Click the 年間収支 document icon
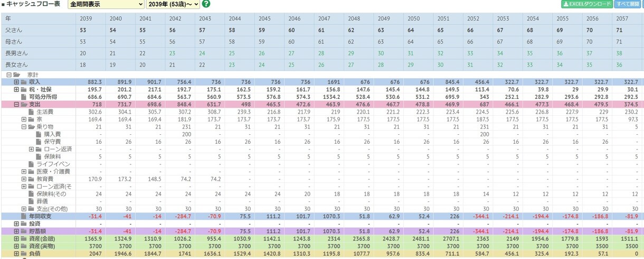 click(x=24, y=216)
